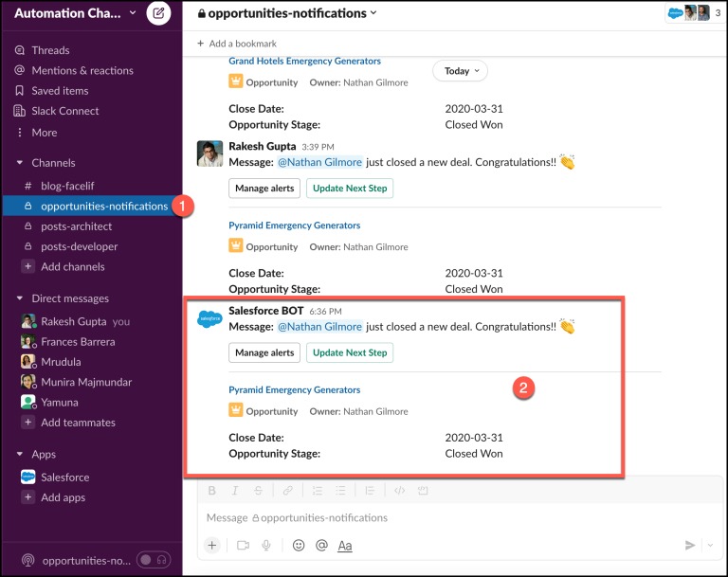The height and width of the screenshot is (577, 728).
Task: Click More in the sidebar
Action: (36, 133)
